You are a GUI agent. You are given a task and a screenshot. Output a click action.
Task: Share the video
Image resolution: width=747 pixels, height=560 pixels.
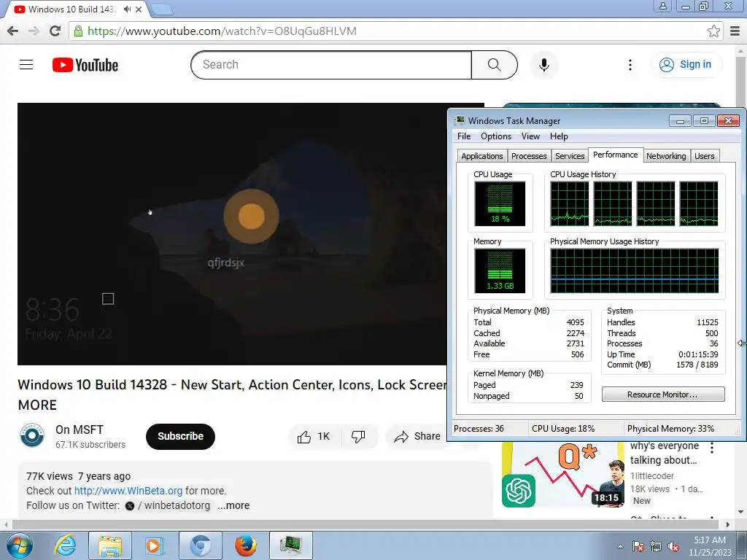(x=417, y=436)
